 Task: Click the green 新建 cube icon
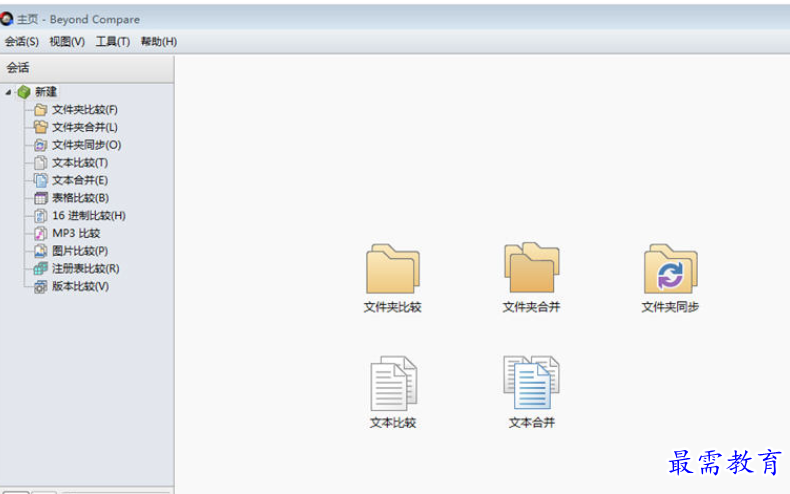click(x=24, y=92)
